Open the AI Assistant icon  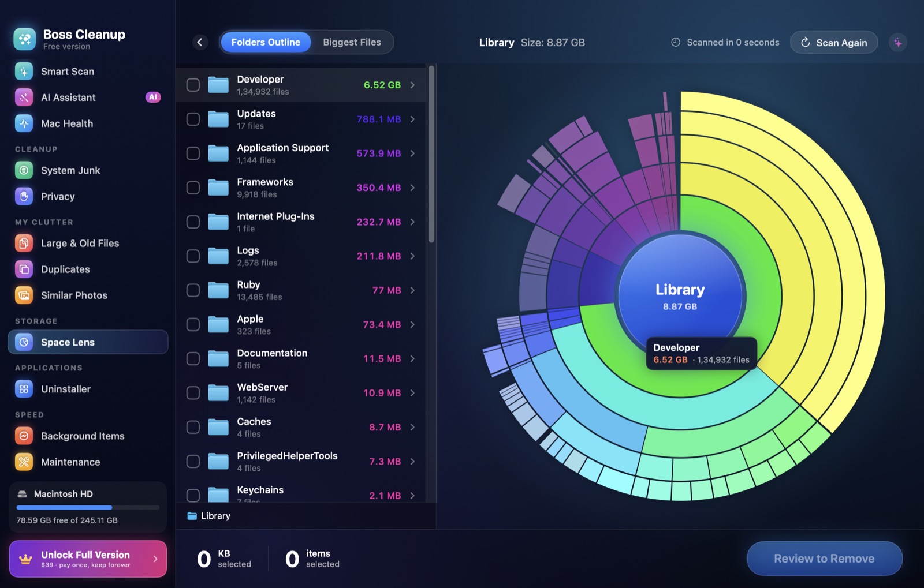pos(24,98)
